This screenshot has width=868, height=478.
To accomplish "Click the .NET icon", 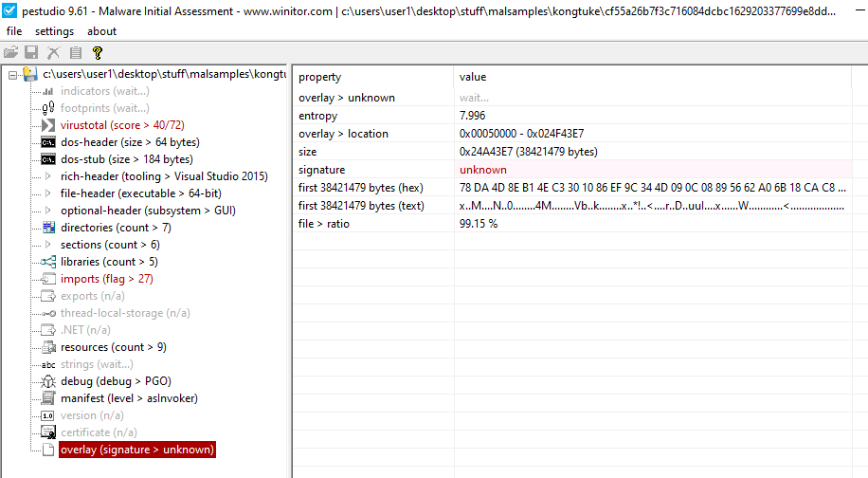I will point(48,330).
